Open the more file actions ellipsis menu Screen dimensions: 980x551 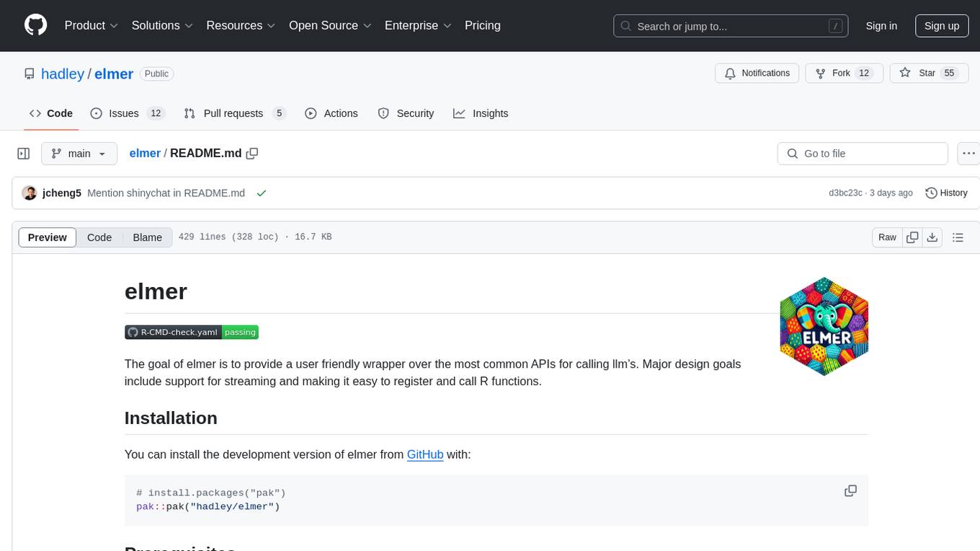[x=968, y=154]
